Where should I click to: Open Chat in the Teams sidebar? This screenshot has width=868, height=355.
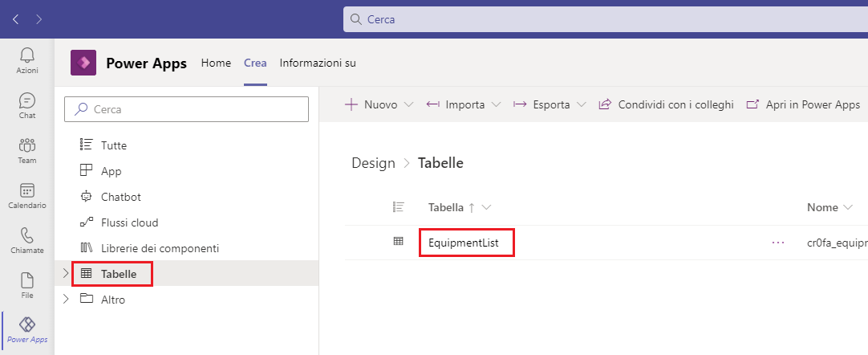[x=27, y=105]
